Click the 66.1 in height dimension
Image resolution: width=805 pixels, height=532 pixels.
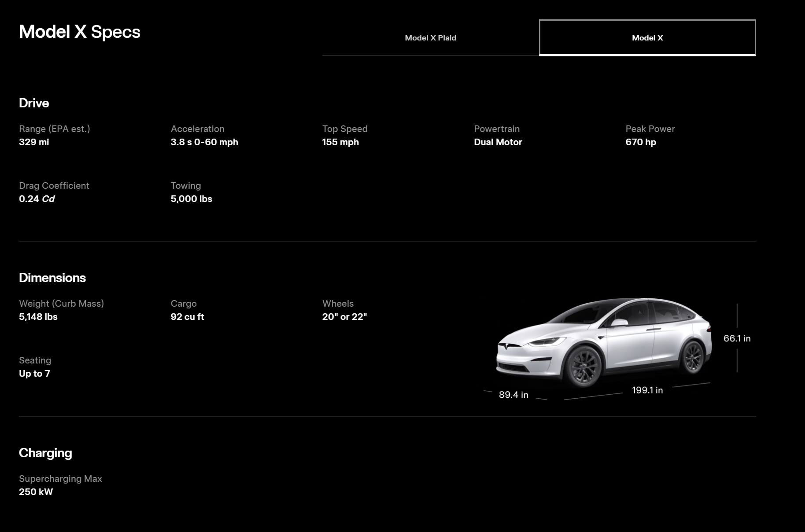click(737, 338)
